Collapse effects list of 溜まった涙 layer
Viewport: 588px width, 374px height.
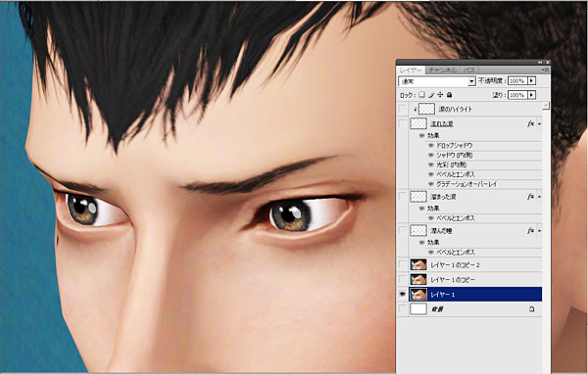pyautogui.click(x=539, y=197)
